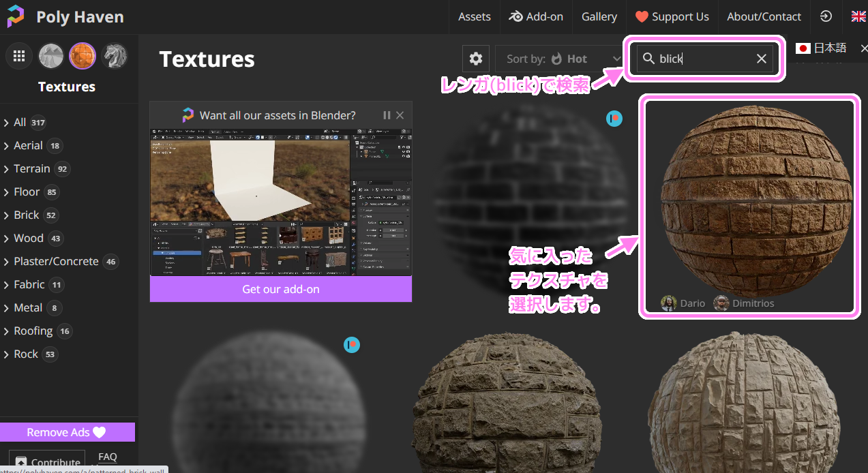
Task: Clear the search field with X icon
Action: [762, 59]
